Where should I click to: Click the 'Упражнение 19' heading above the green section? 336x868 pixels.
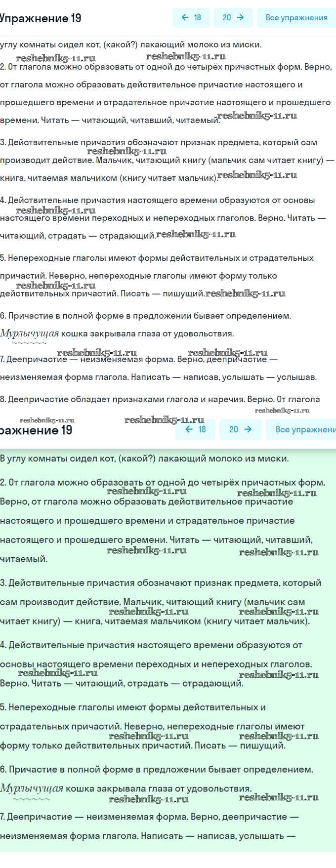click(x=37, y=430)
